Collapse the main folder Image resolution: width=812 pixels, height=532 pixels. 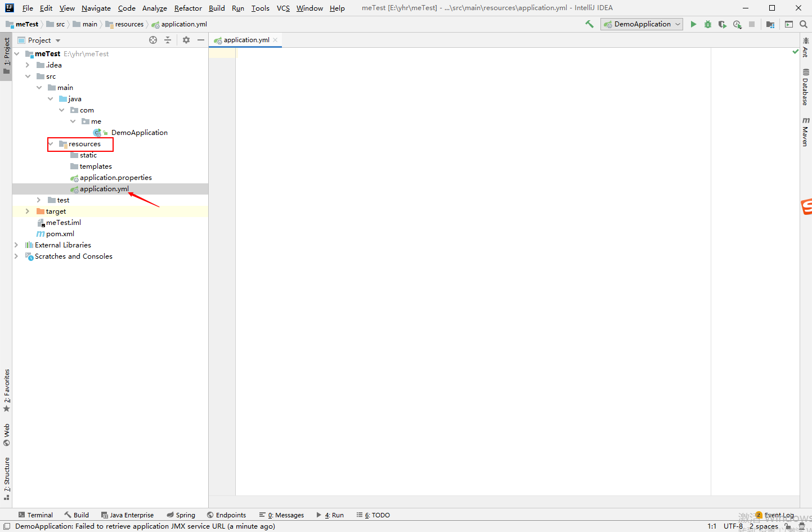point(39,88)
